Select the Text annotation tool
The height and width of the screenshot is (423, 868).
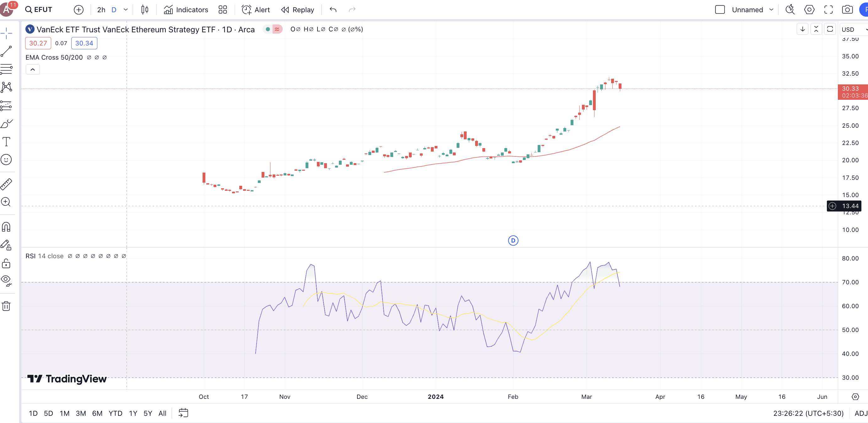tap(6, 142)
